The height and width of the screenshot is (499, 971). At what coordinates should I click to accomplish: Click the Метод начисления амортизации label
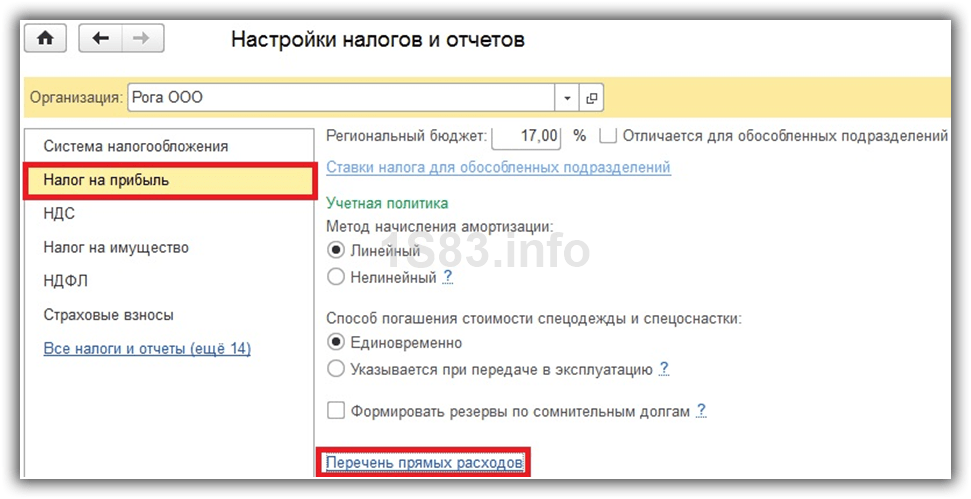pyautogui.click(x=439, y=226)
